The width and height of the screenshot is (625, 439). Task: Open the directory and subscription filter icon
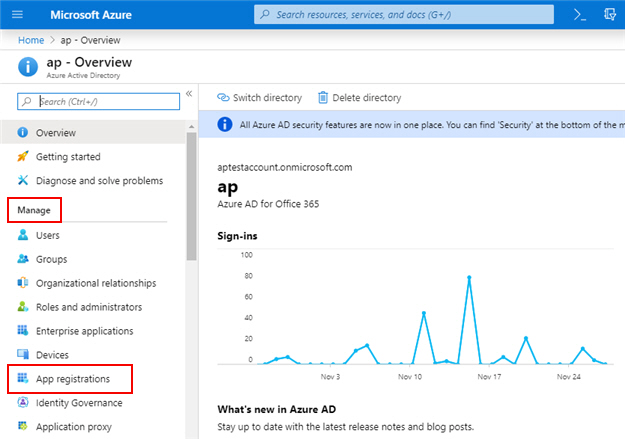point(610,14)
